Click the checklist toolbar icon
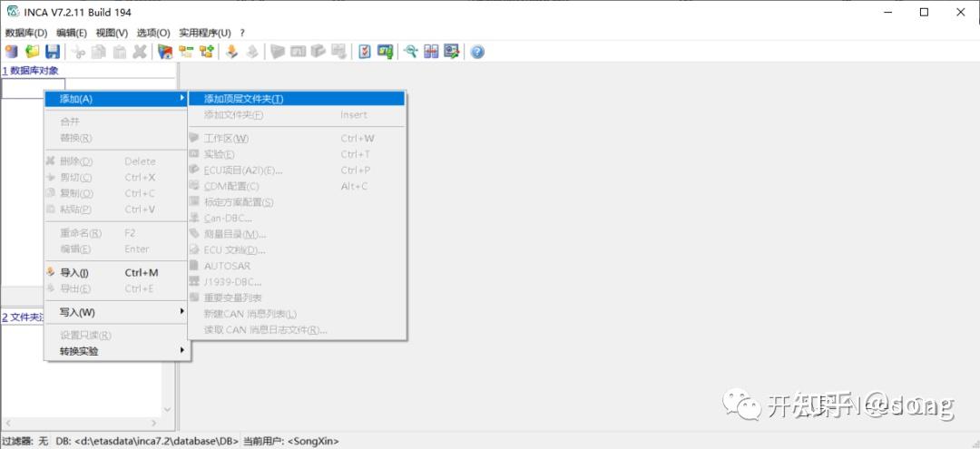This screenshot has width=980, height=449. click(365, 52)
